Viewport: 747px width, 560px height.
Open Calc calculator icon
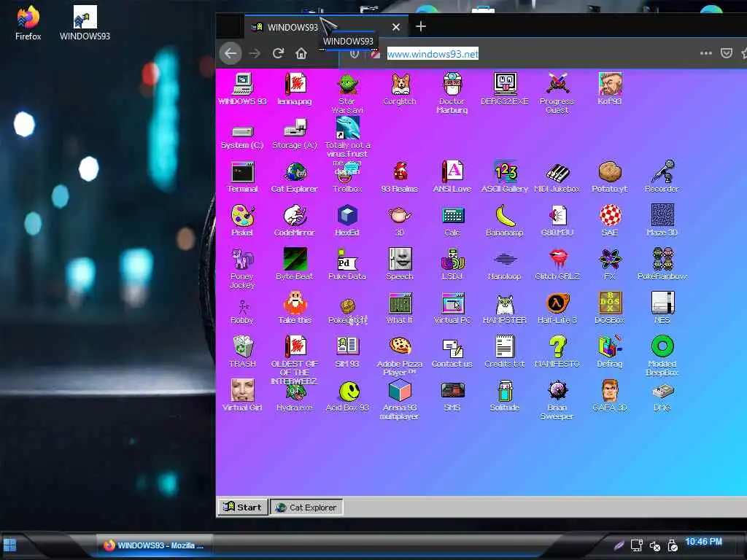coord(452,216)
